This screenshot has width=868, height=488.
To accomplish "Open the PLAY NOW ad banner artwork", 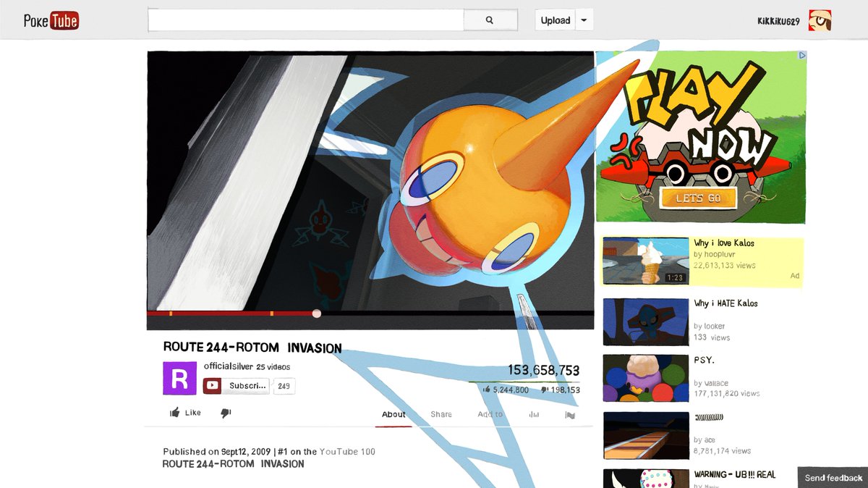I will click(700, 136).
